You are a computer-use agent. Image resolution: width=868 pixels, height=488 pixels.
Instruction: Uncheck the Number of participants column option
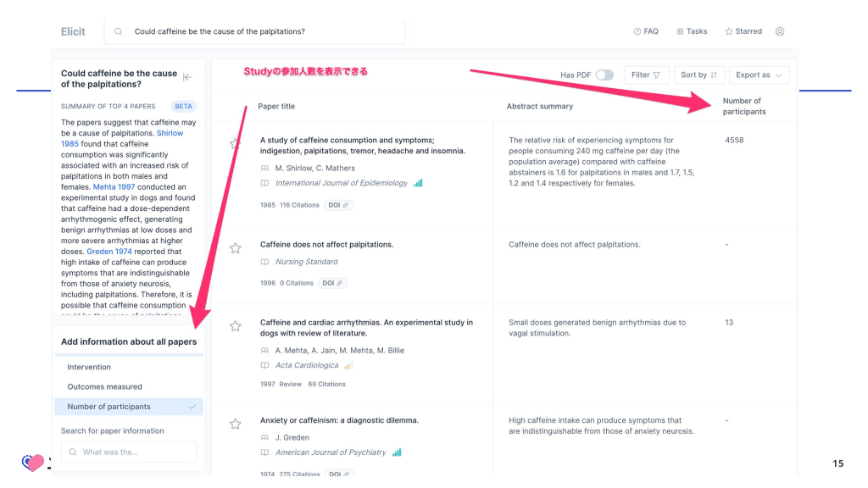pyautogui.click(x=128, y=407)
